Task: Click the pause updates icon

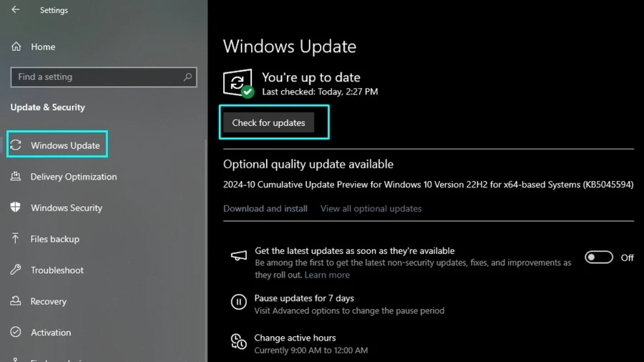Action: [238, 302]
